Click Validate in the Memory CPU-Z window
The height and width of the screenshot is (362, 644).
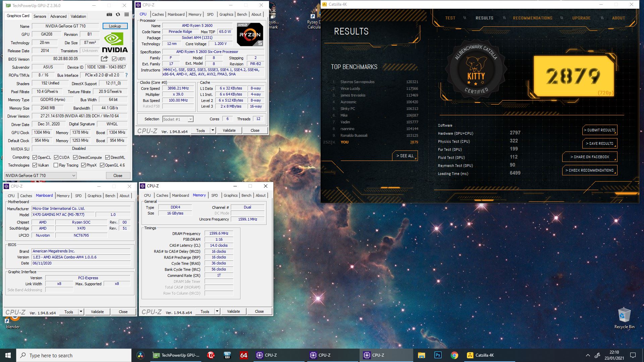pyautogui.click(x=233, y=311)
